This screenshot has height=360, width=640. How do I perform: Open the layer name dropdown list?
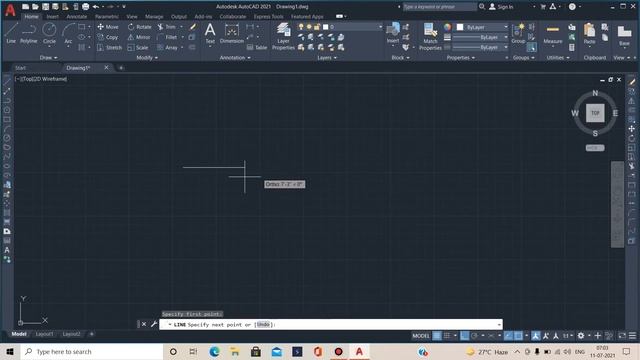tap(380, 27)
